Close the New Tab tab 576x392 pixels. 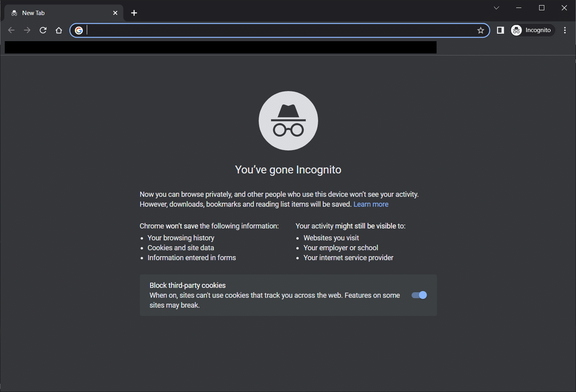115,13
